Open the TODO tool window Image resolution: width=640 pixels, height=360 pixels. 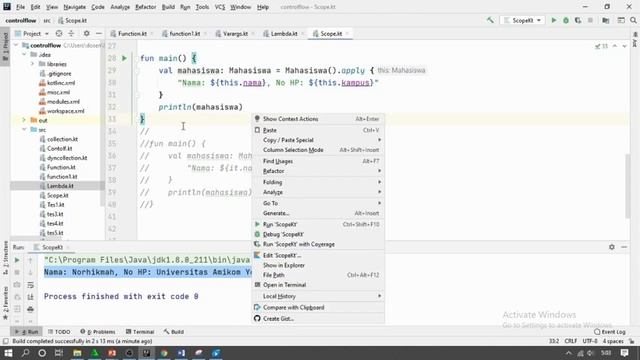(59, 332)
